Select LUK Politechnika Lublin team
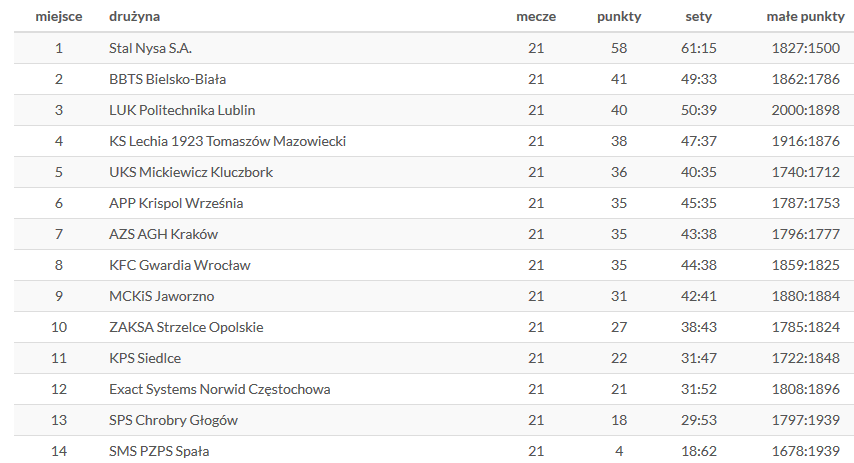The height and width of the screenshot is (463, 854). [182, 110]
